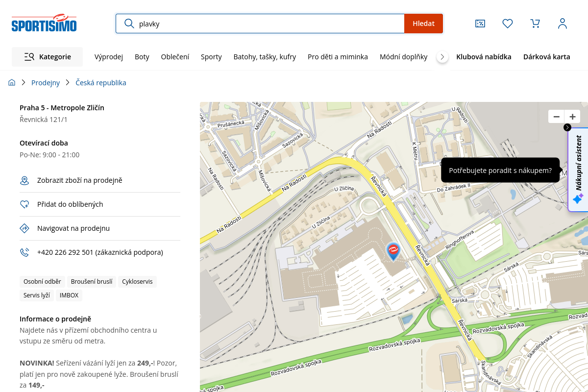This screenshot has height=392, width=588.
Task: Open the favorites heart icon in header
Action: coord(508,24)
